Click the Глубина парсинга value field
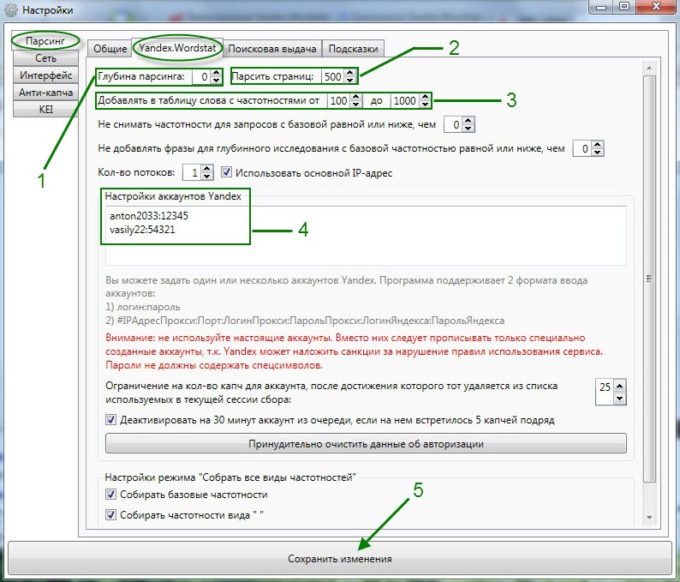680x582 pixels. [202, 77]
